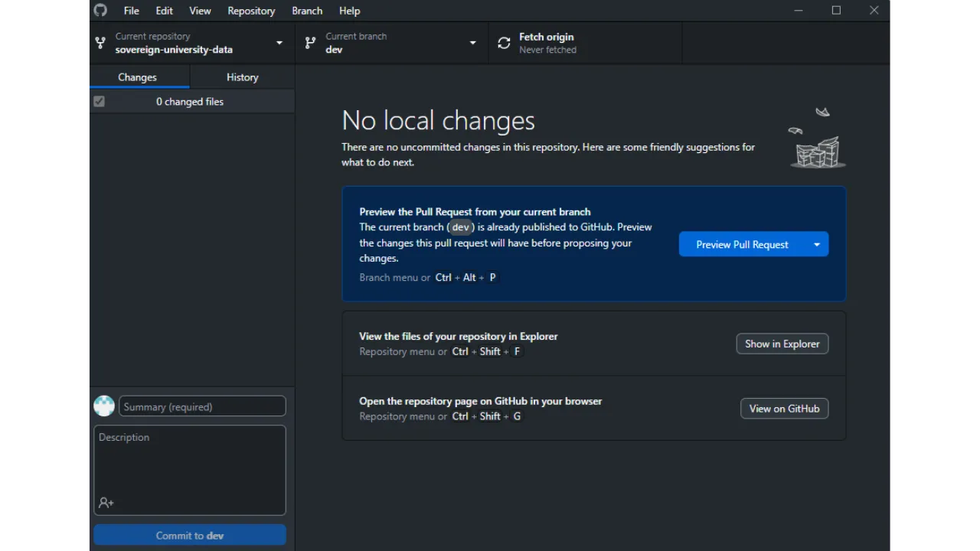Click the sync arrows icon for Fetch origin
Screen dimensions: 980x551
click(504, 43)
